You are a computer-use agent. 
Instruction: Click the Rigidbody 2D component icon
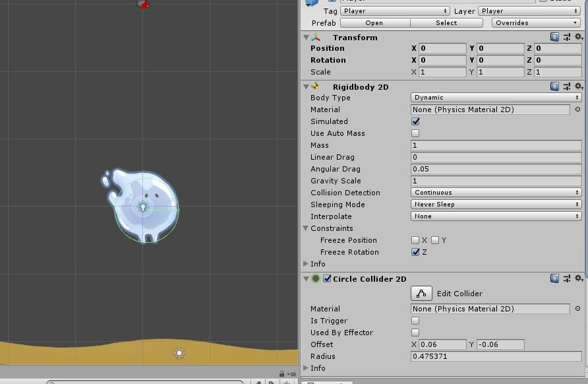coord(316,86)
